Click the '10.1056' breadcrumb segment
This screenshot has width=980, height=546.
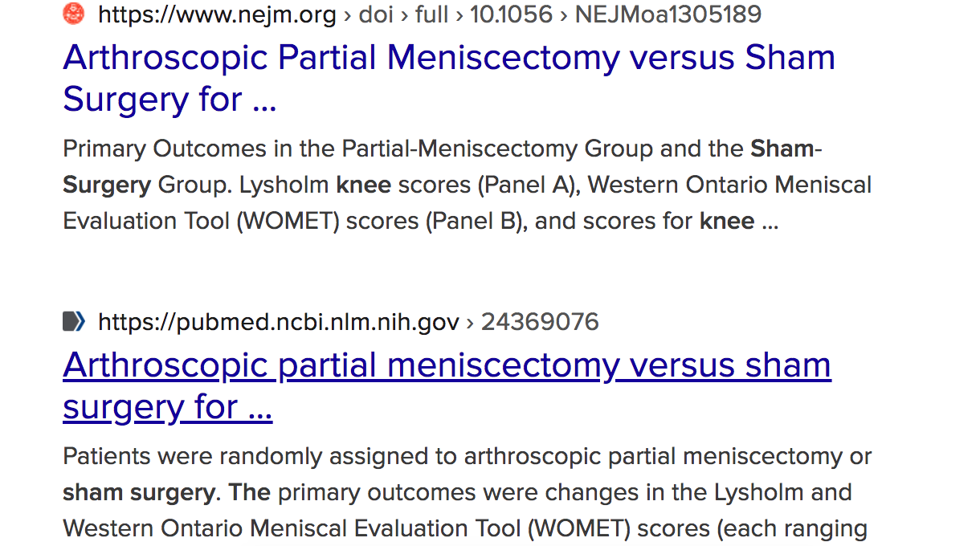pyautogui.click(x=512, y=14)
